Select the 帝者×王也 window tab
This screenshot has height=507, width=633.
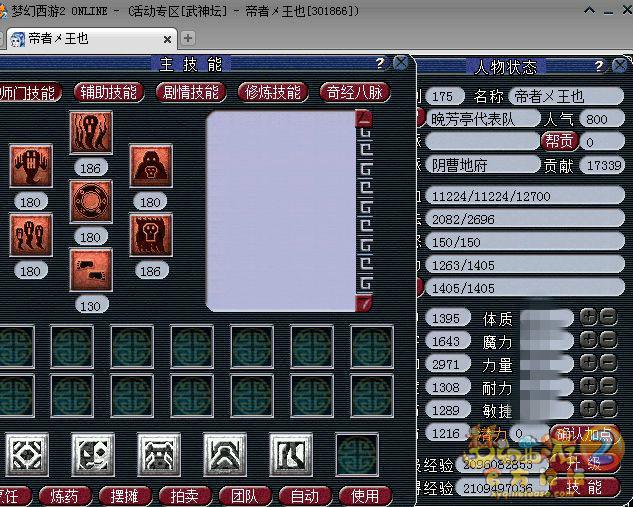pos(92,39)
